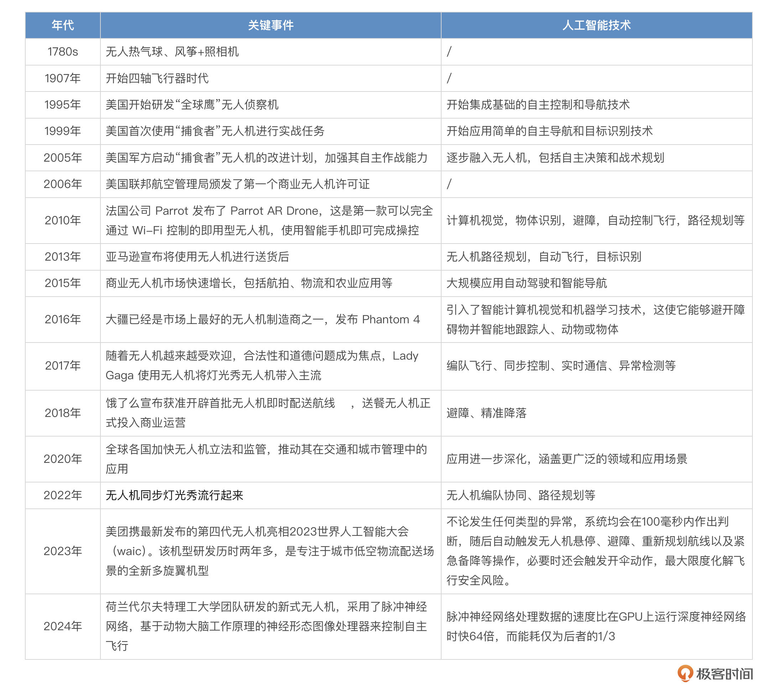Click the 脉冲神经网络 GPU comparison cell

[x=595, y=626]
